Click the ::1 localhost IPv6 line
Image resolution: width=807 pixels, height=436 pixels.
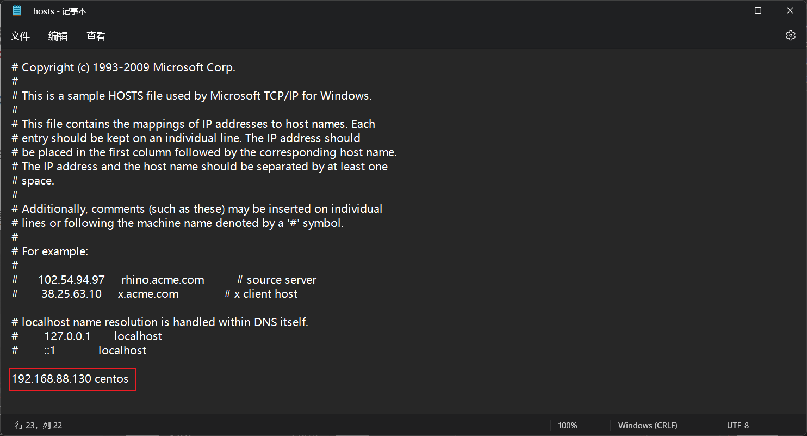tap(79, 351)
